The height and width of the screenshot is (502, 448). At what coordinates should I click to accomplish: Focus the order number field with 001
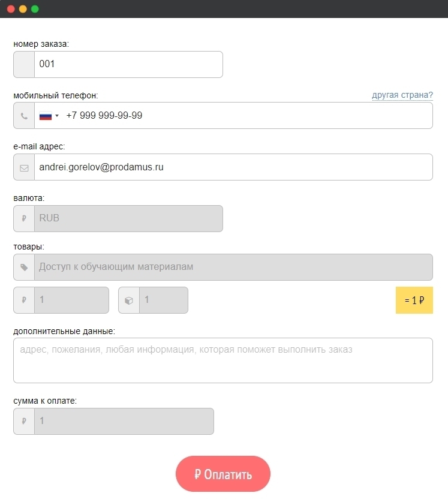tap(128, 64)
